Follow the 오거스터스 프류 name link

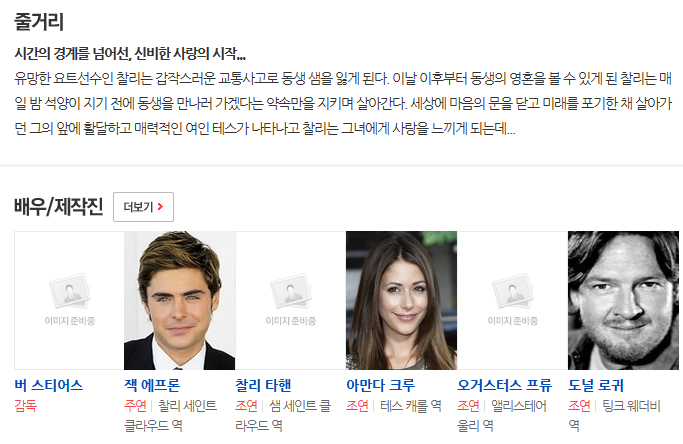point(504,385)
